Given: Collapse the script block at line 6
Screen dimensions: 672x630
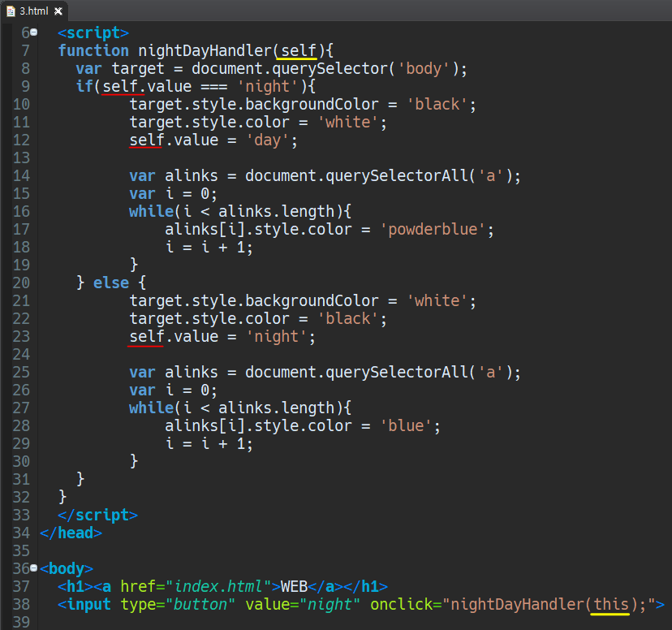Looking at the screenshot, I should click(x=34, y=32).
